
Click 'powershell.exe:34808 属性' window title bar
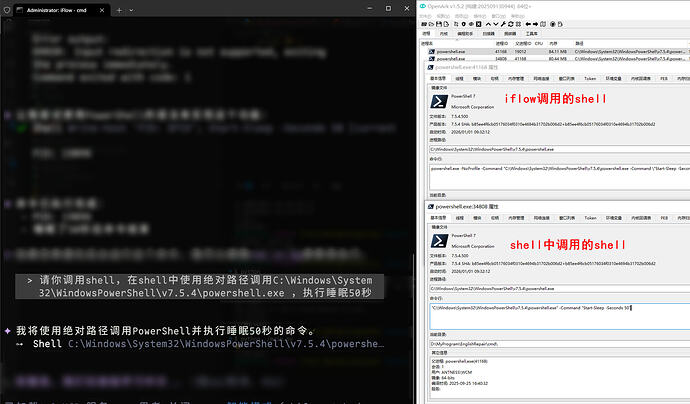[558, 206]
